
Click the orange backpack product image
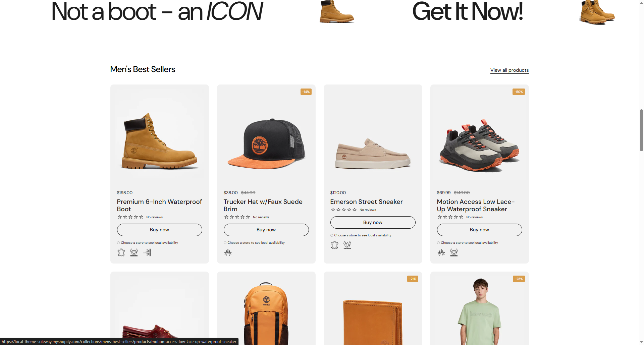coord(266,313)
